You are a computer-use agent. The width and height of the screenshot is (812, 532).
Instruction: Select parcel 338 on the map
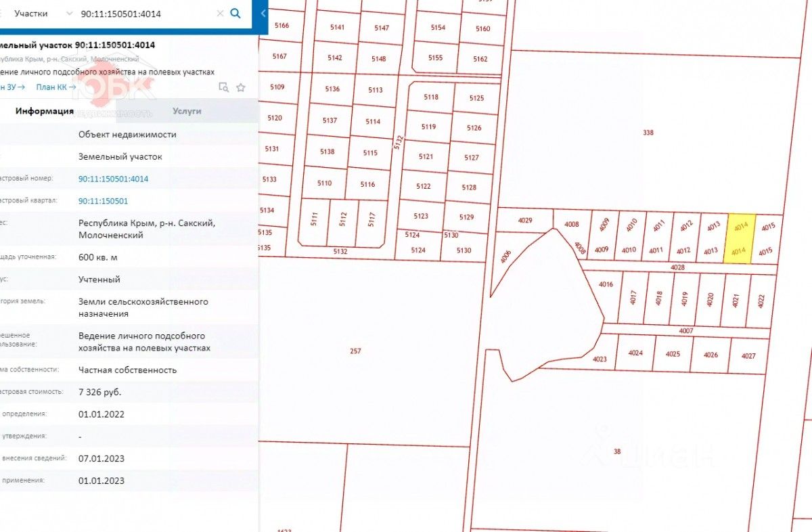click(x=648, y=133)
